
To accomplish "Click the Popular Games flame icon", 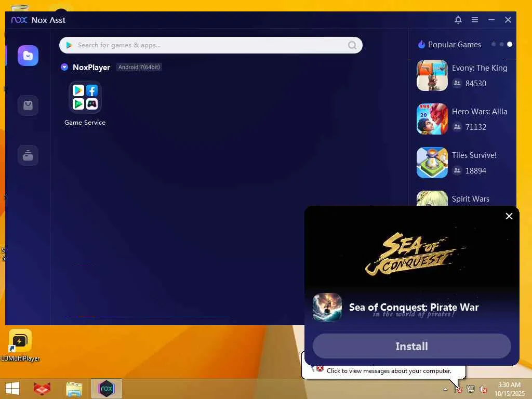I will click(x=421, y=45).
